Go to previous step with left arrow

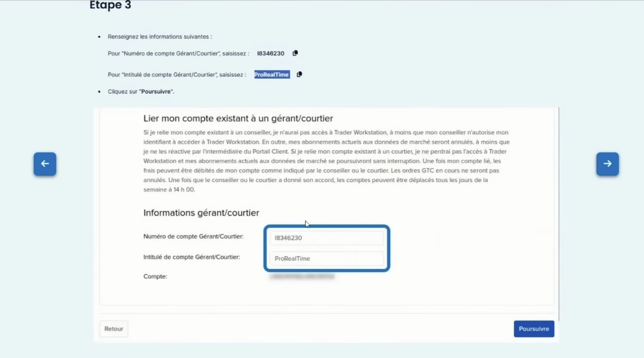pos(45,164)
